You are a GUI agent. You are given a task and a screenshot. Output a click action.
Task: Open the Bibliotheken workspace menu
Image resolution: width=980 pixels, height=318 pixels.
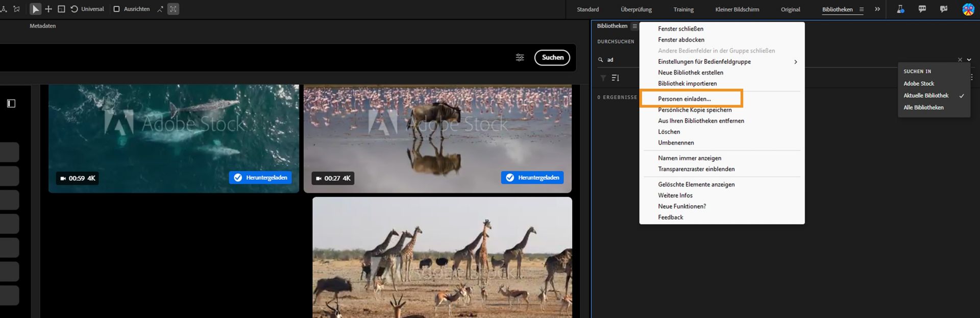tap(862, 9)
